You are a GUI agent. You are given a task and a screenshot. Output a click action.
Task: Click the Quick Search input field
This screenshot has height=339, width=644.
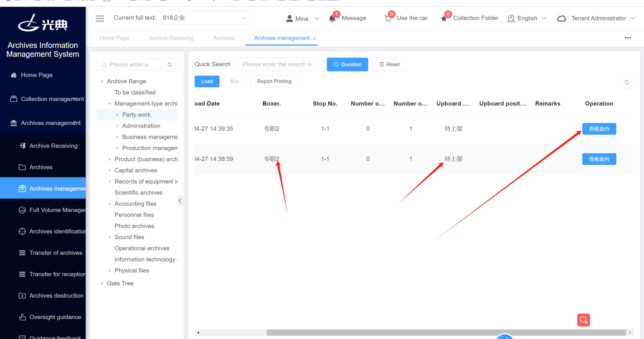click(277, 64)
